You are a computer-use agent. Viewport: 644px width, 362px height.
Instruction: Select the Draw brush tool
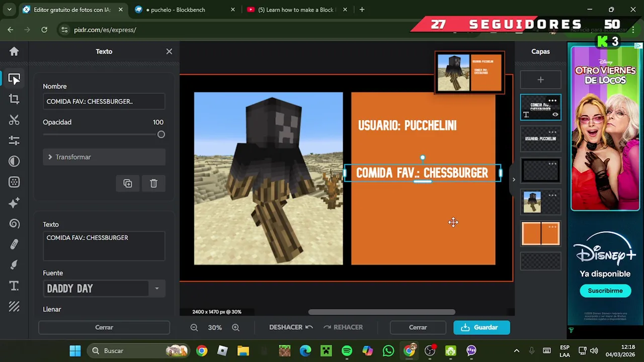(14, 265)
